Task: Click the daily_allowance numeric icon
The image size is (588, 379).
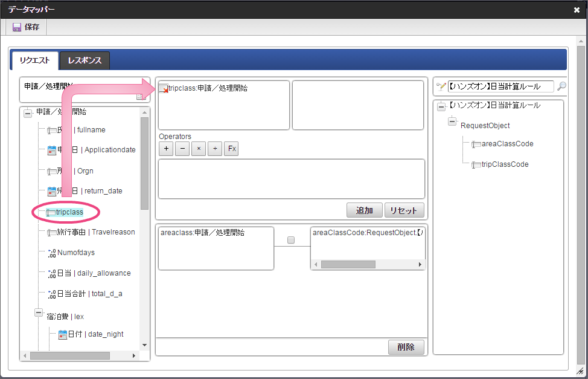Action: point(51,273)
